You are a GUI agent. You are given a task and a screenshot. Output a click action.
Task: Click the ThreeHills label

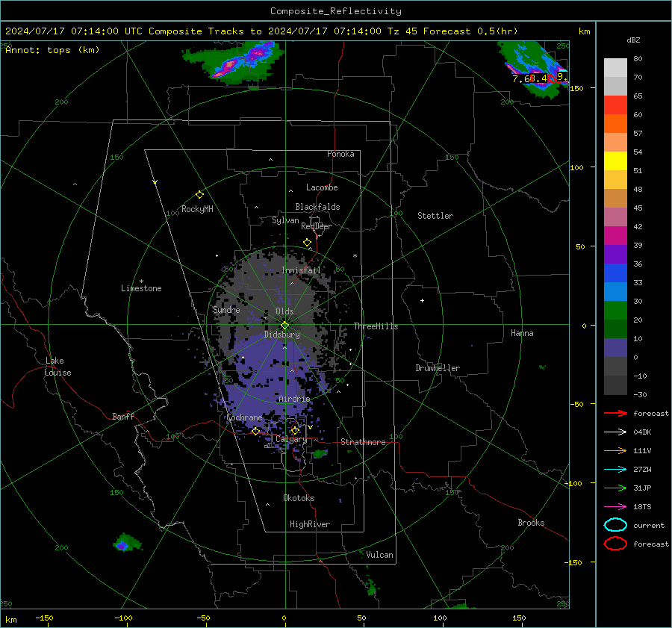(x=376, y=326)
